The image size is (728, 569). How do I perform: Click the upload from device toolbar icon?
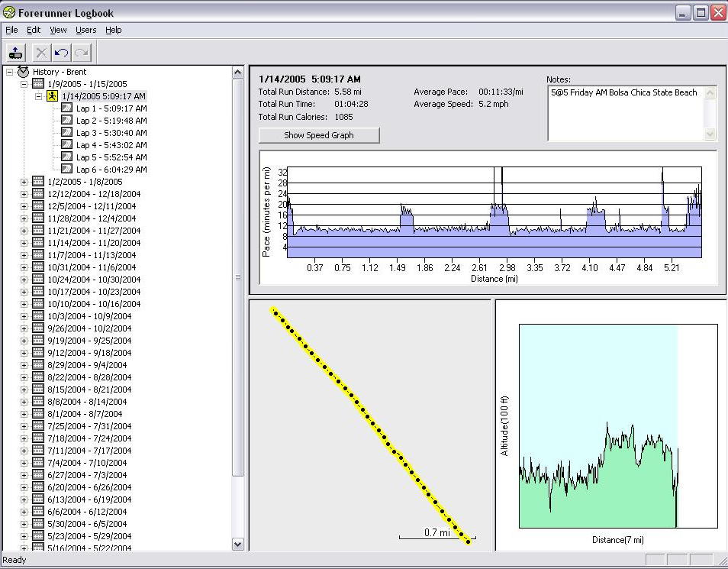[x=16, y=53]
